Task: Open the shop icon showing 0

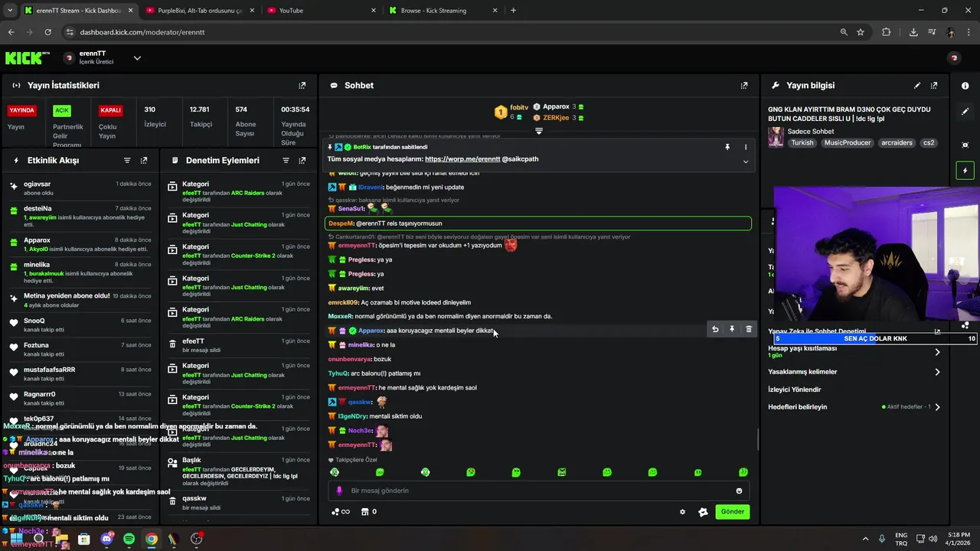Action: 368,512
